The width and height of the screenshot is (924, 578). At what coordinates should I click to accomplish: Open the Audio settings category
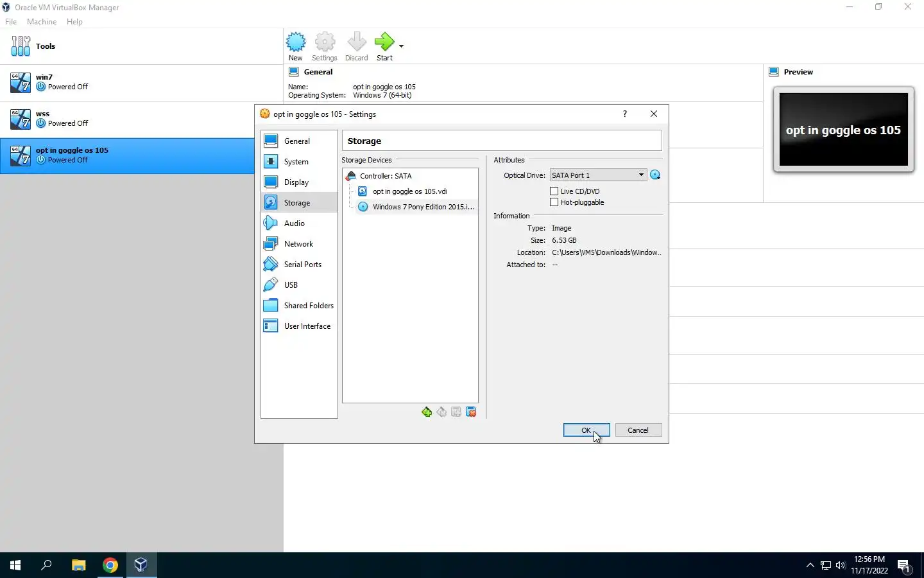(299, 223)
